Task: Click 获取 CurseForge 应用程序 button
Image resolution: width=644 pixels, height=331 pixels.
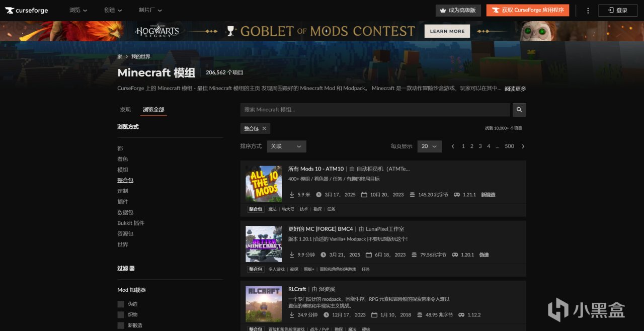Action: click(x=528, y=10)
